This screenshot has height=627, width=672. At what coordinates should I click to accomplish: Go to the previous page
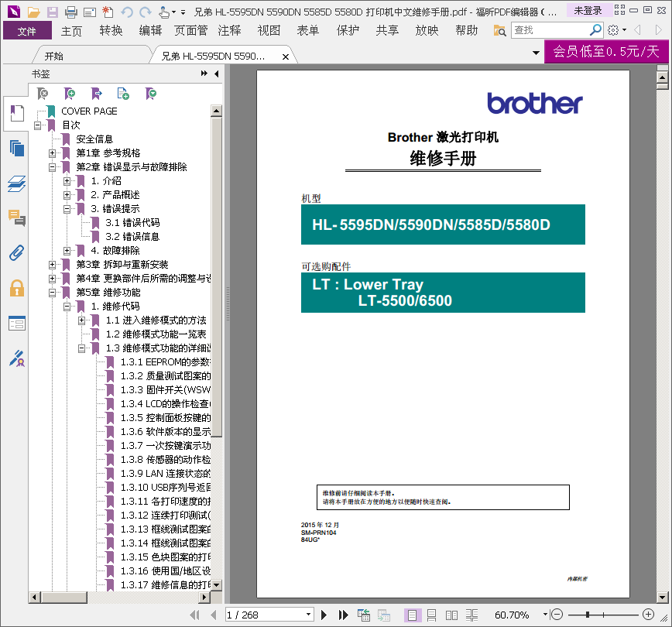click(214, 615)
